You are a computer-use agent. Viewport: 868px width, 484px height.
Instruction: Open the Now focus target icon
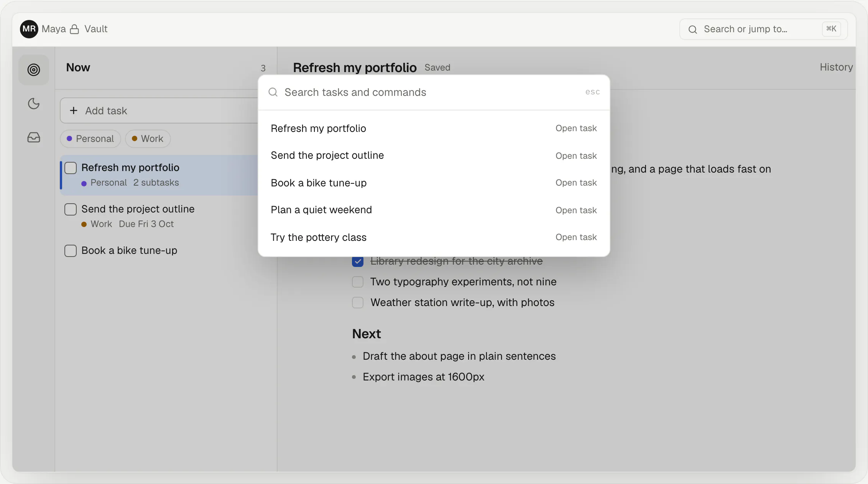[x=34, y=70]
